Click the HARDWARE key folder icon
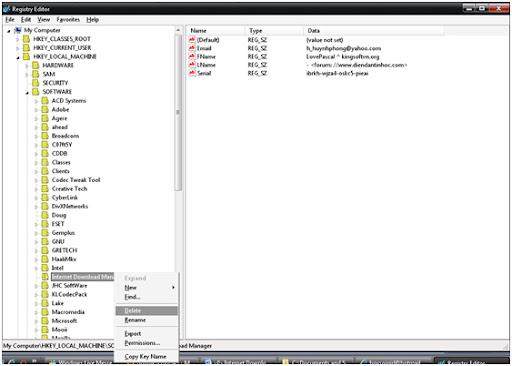This screenshot has width=512, height=366. (x=36, y=65)
